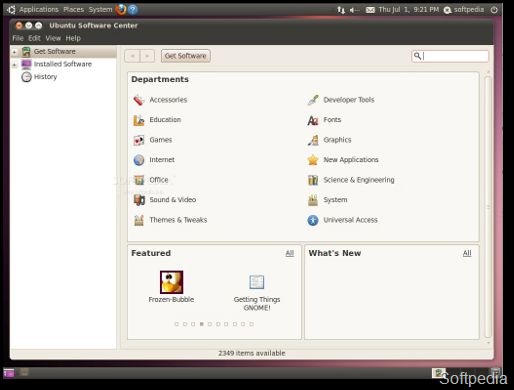Click the vertical scrollbar of the main pane
514x390 pixels.
pyautogui.click(x=488, y=207)
